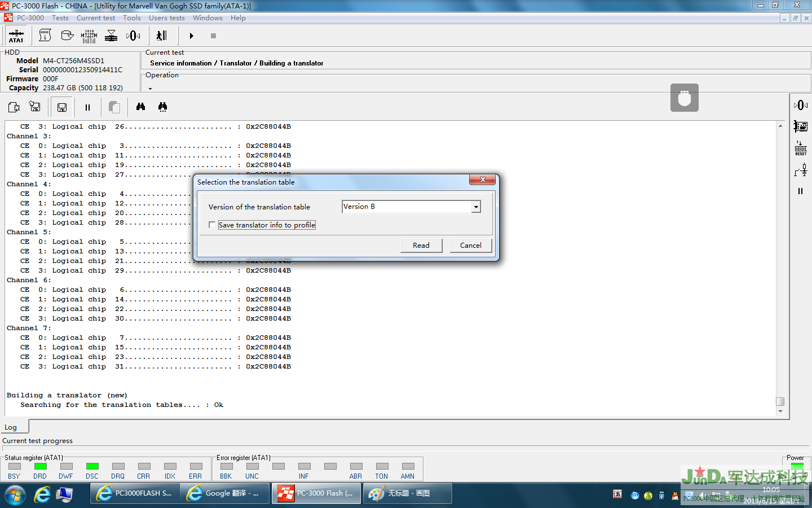
Task: Click the 五 input method tray icon
Action: click(617, 494)
